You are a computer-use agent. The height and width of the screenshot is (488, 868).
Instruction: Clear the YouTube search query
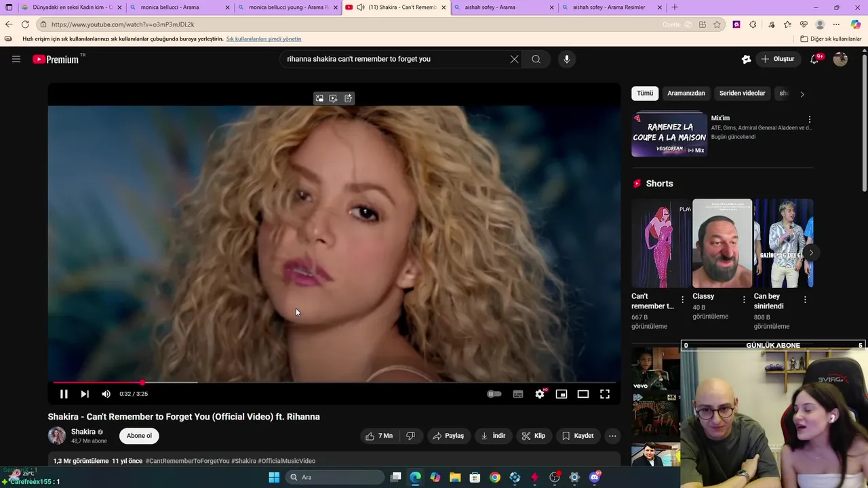514,59
